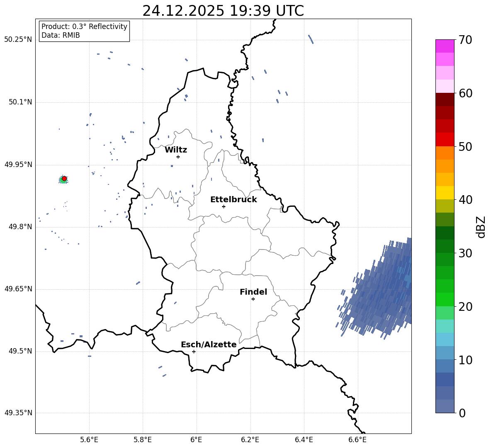Click the 0 tick label on colorbar
The width and height of the screenshot is (491, 448).
(462, 413)
